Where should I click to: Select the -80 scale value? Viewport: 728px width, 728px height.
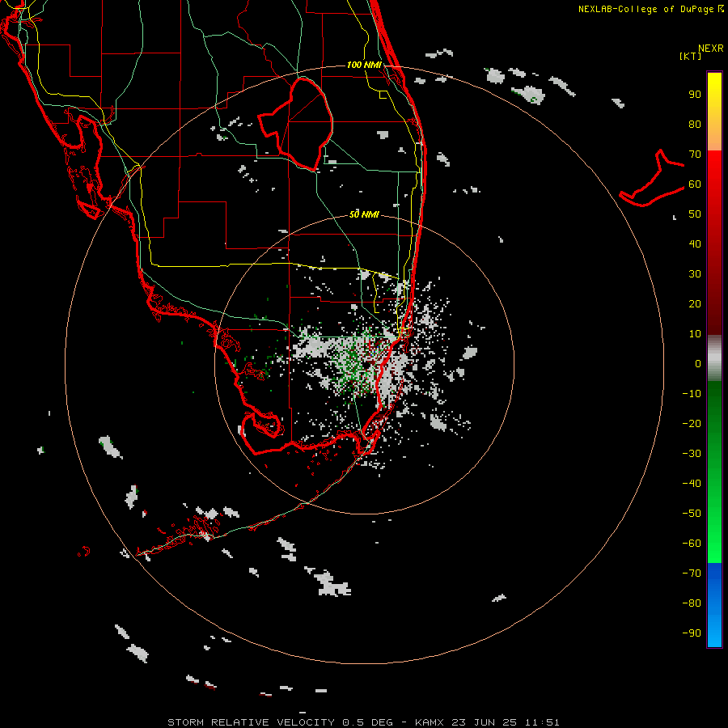coord(692,603)
